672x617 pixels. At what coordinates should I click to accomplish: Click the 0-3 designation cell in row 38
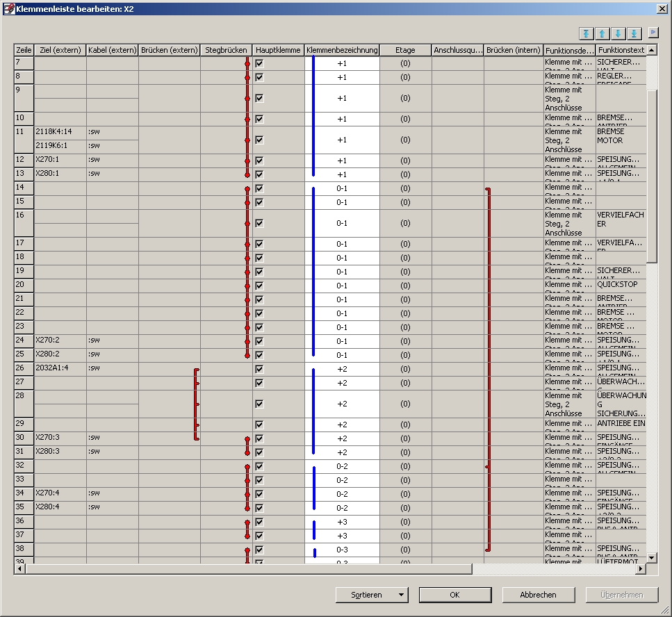[x=342, y=550]
